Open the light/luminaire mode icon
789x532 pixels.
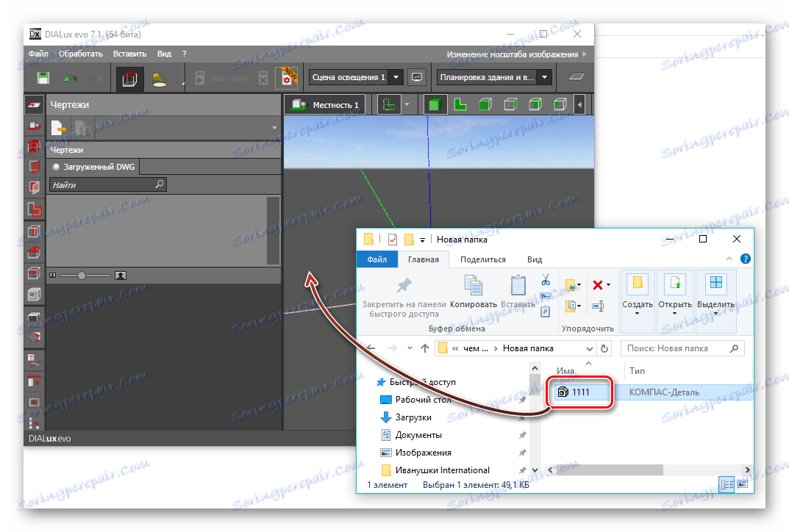tap(159, 79)
